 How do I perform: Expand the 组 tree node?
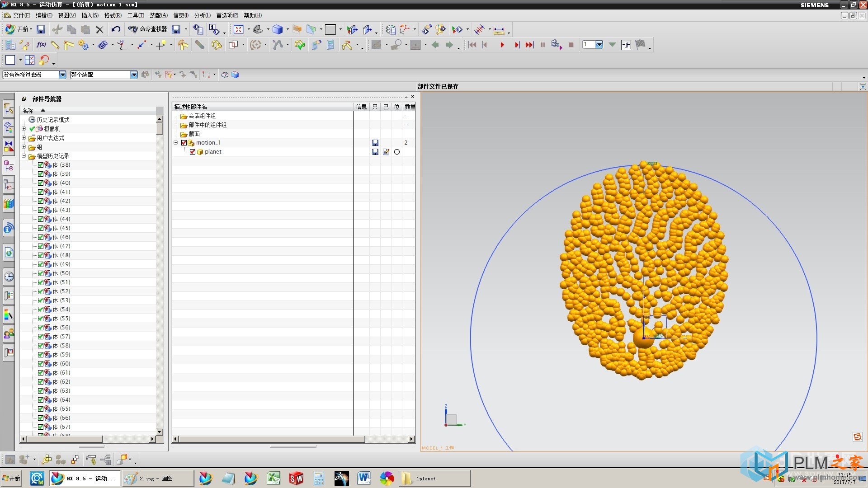pos(24,147)
